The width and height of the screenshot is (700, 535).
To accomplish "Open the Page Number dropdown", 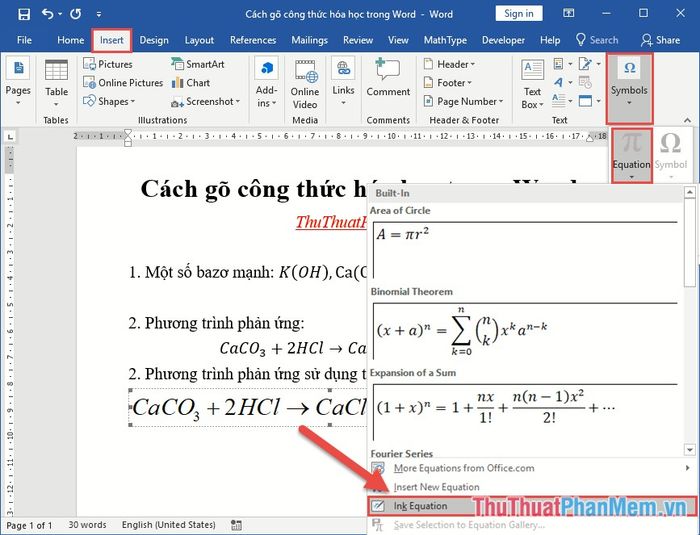I will point(463,101).
